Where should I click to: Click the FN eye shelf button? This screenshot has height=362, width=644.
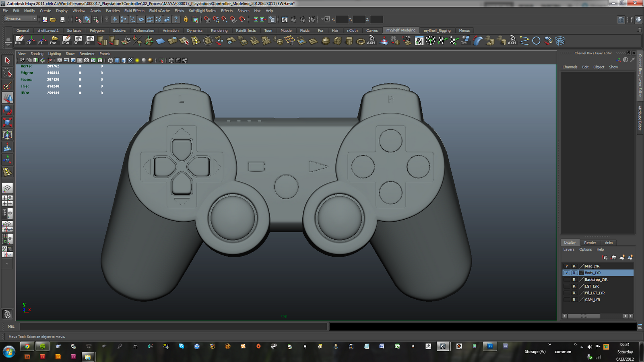point(89,40)
